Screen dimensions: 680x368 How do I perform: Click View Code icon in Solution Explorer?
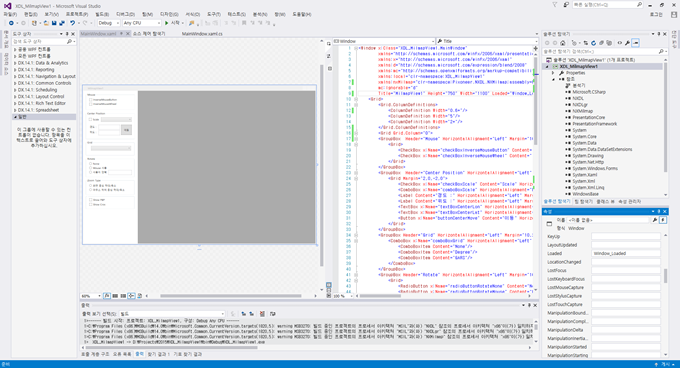point(619,43)
